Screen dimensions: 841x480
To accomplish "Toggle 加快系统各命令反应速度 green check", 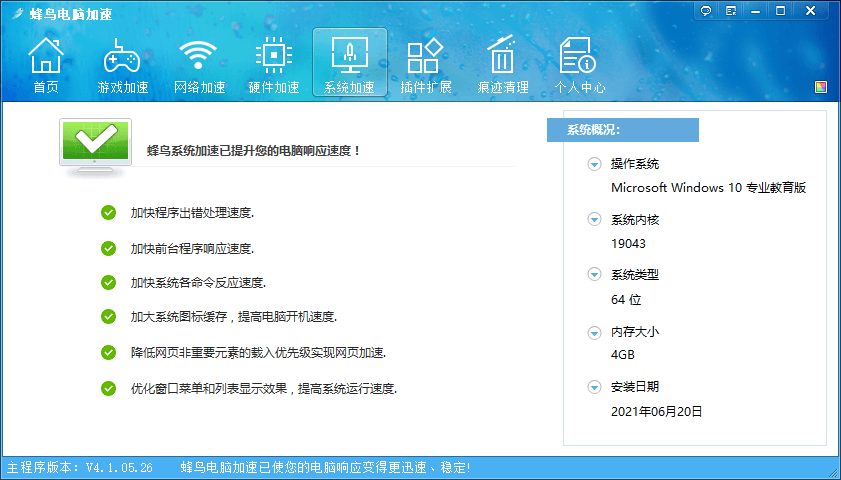I will click(108, 283).
